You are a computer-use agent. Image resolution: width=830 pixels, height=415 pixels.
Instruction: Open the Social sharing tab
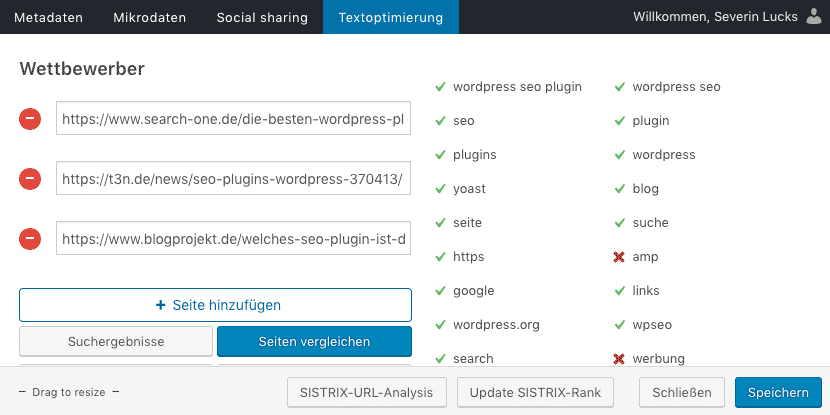(263, 17)
